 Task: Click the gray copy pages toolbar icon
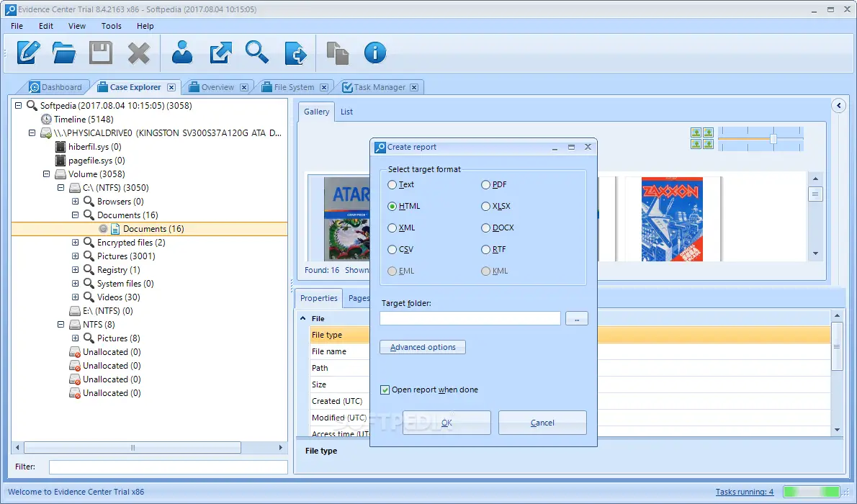coord(337,53)
